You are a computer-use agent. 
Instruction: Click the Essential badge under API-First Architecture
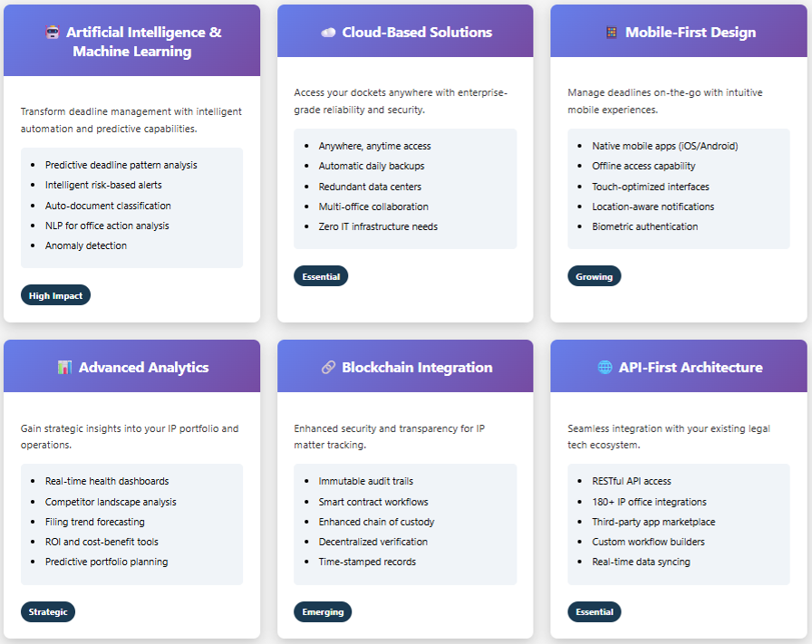click(594, 611)
